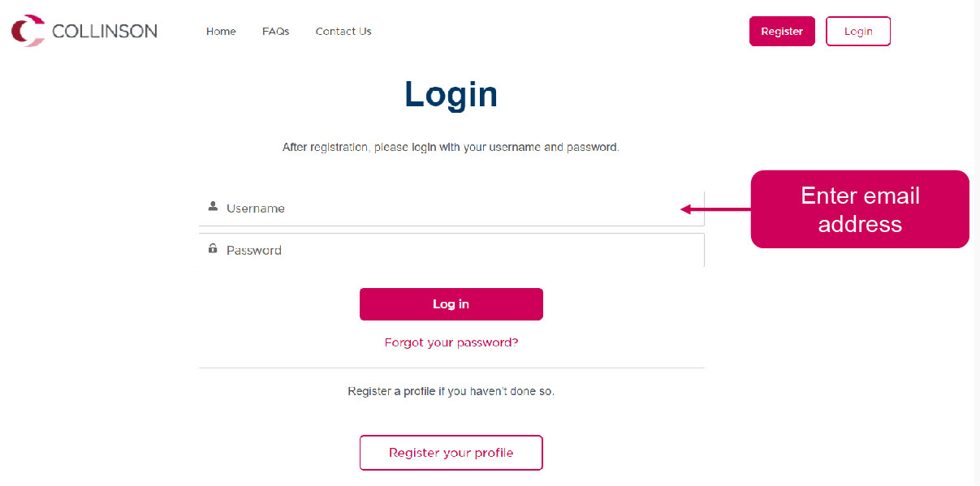980x486 pixels.
Task: Open the FAQs page
Action: coord(275,32)
